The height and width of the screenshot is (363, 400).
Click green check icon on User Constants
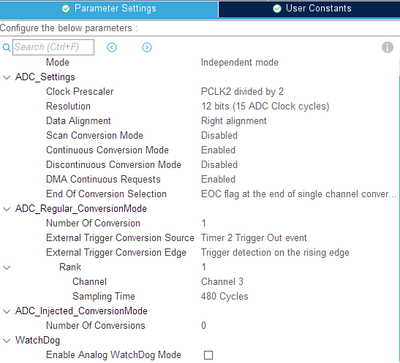[x=277, y=9]
